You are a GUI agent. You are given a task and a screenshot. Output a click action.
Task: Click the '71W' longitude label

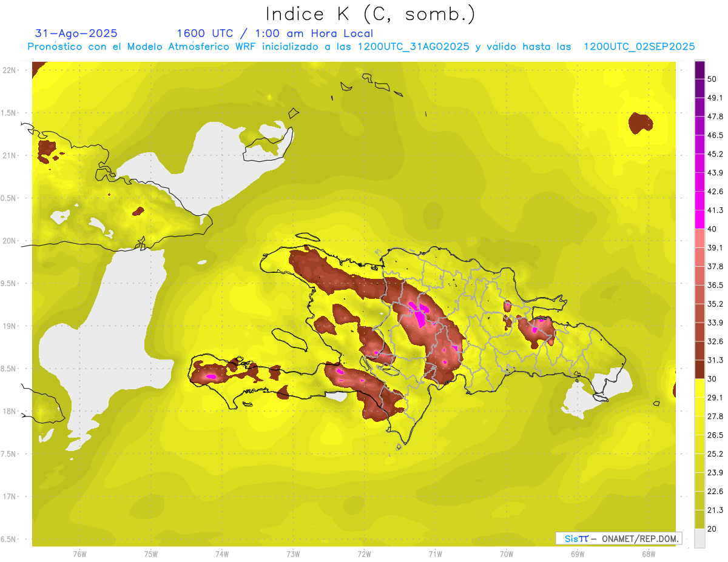tap(435, 554)
